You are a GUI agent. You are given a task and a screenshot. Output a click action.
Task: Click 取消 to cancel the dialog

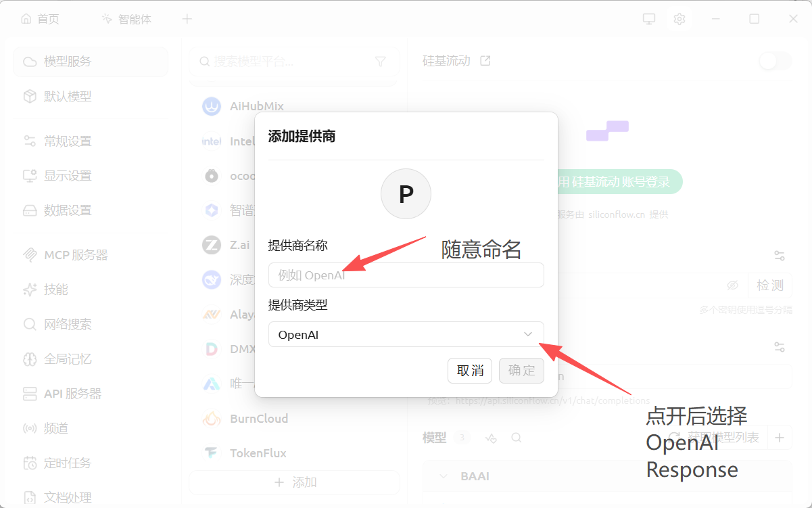(470, 371)
